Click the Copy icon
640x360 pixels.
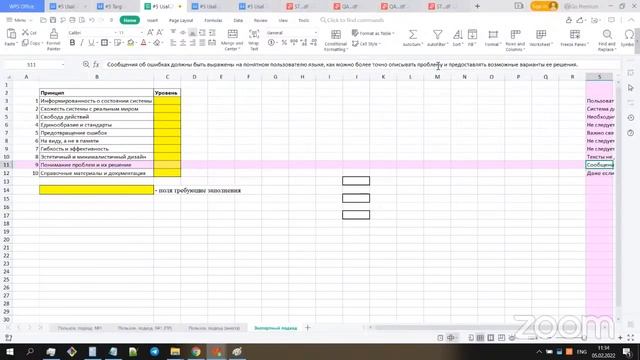[26, 42]
